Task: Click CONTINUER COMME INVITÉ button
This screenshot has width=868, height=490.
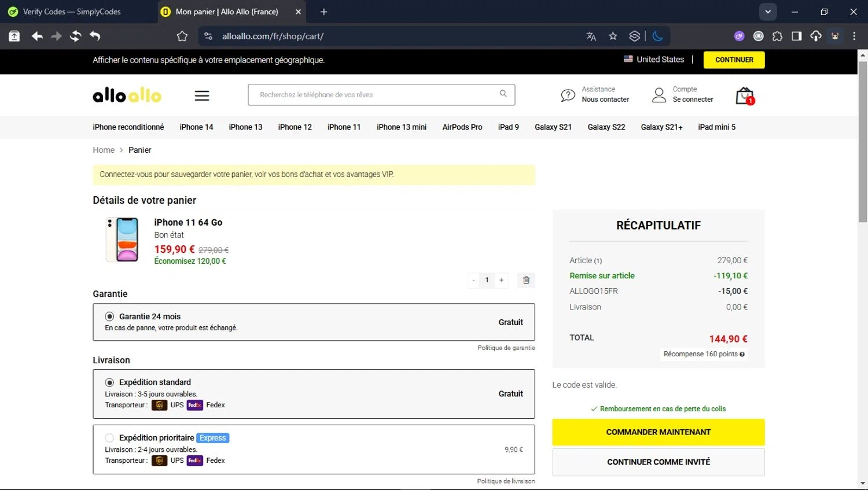Action: (x=659, y=462)
